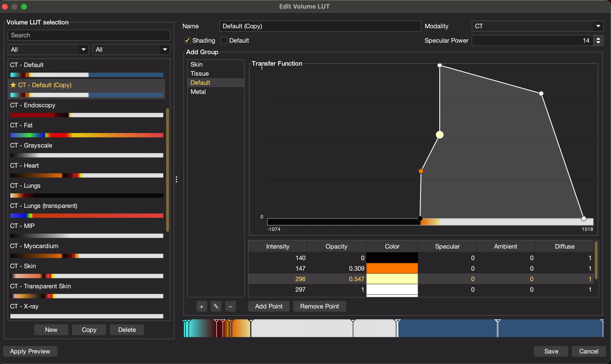The height and width of the screenshot is (364, 611).
Task: Decrease Specular Power with the down arrow
Action: 598,42
